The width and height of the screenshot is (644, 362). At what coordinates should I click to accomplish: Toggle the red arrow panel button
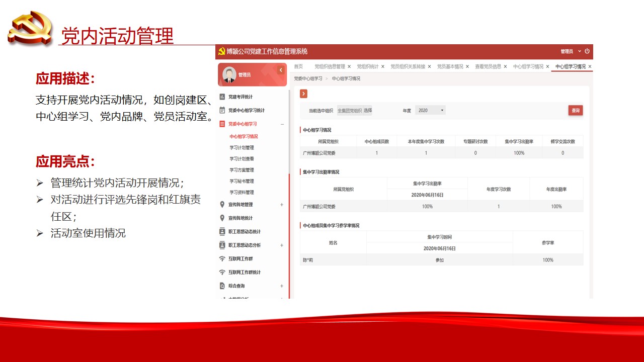(x=303, y=94)
